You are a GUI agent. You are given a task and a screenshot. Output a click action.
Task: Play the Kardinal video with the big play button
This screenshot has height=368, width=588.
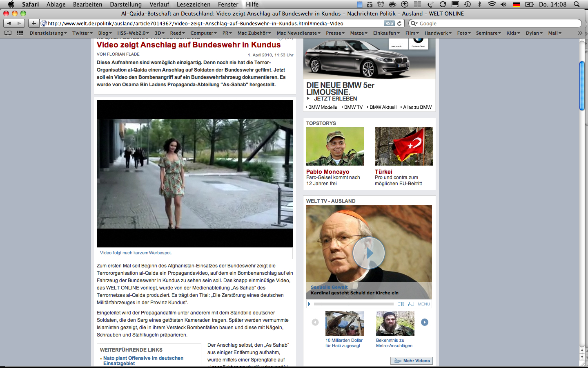click(369, 253)
